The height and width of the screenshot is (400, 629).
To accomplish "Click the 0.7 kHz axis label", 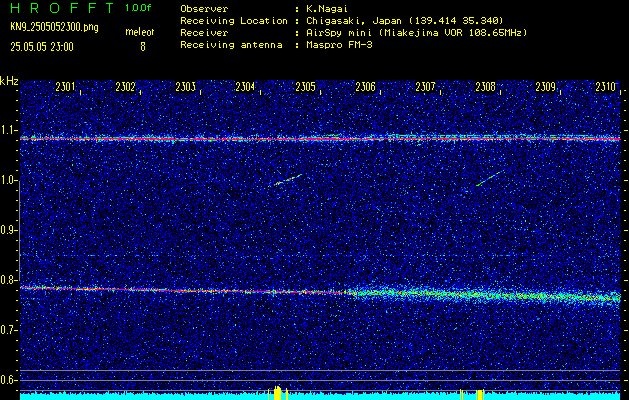I will (x=8, y=330).
